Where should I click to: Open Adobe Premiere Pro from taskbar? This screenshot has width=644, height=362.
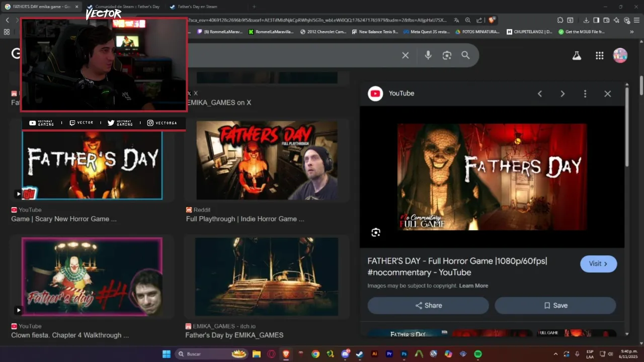tap(389, 354)
